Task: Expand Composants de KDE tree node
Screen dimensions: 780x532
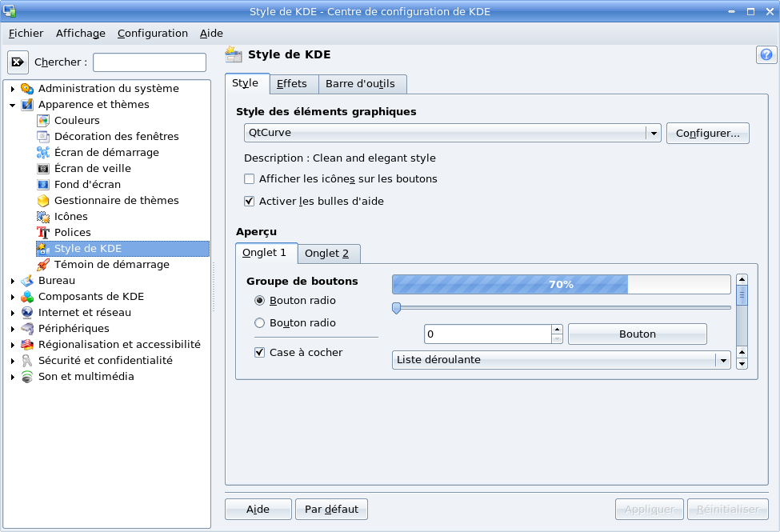Action: (13, 297)
